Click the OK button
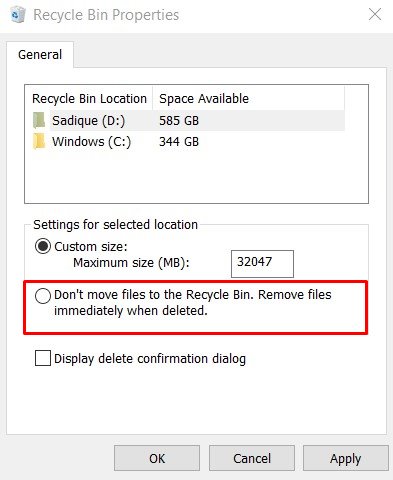This screenshot has height=480, width=393. tap(157, 458)
